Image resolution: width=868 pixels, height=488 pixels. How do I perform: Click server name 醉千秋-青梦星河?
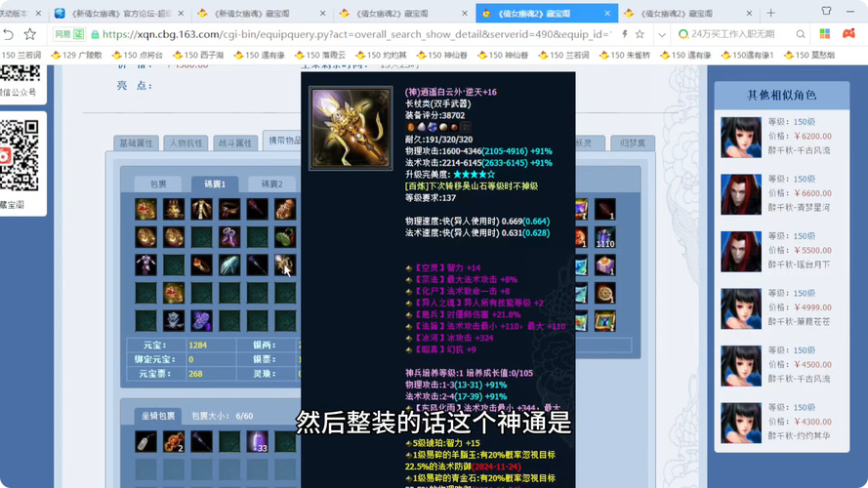coord(799,208)
